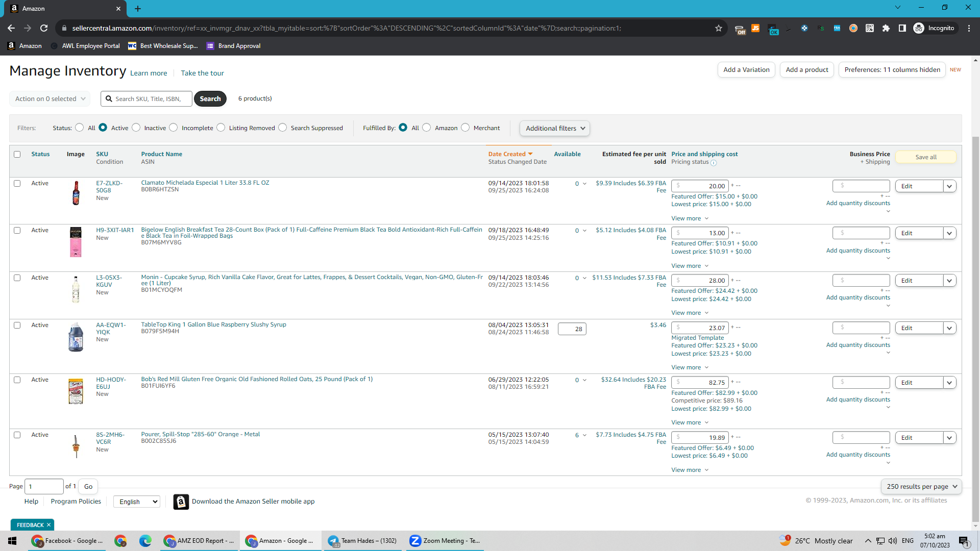Open the browser side panel icon
This screenshot has width=980, height=551.
[902, 28]
